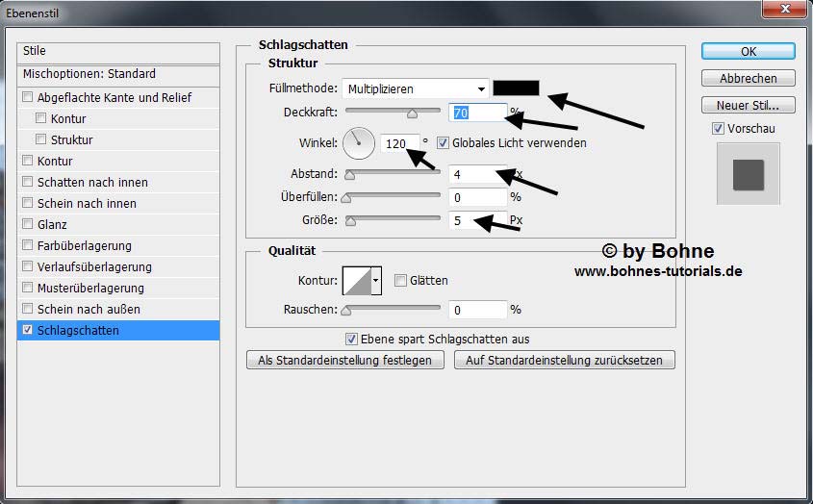The image size is (813, 504).
Task: Toggle the Vorschau checkbox
Action: coord(718,128)
